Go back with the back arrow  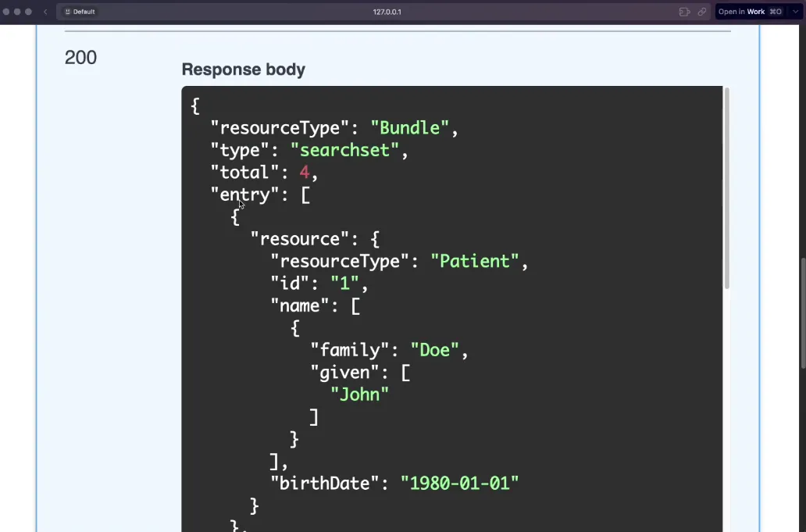point(45,12)
